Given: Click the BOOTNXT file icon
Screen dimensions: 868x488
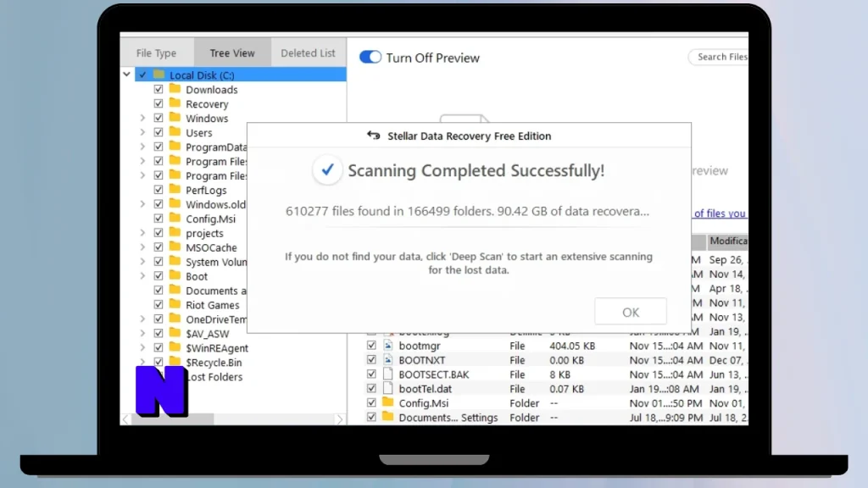Looking at the screenshot, I should coord(388,359).
